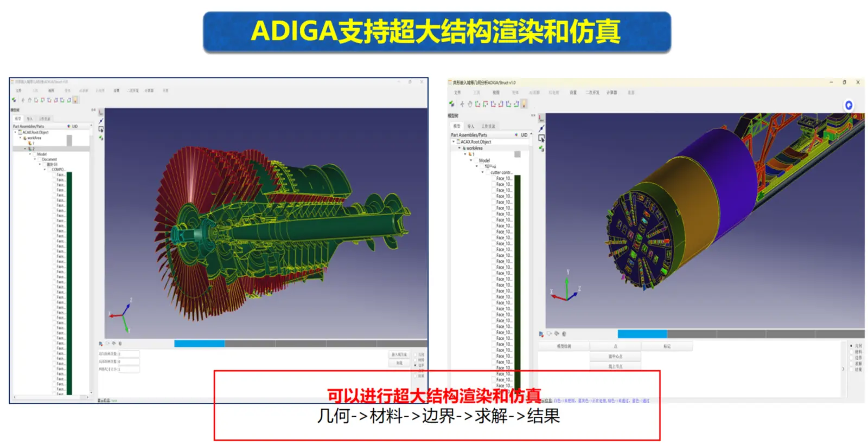Image resolution: width=868 pixels, height=446 pixels.
Task: Select blue measure line tool beside tunnel-machine viewport
Action: pyautogui.click(x=541, y=128)
